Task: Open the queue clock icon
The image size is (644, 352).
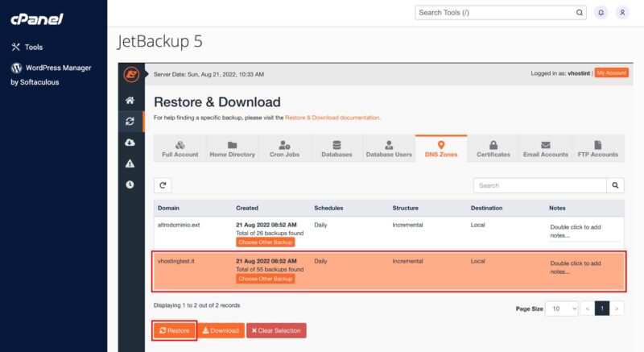Action: [130, 184]
